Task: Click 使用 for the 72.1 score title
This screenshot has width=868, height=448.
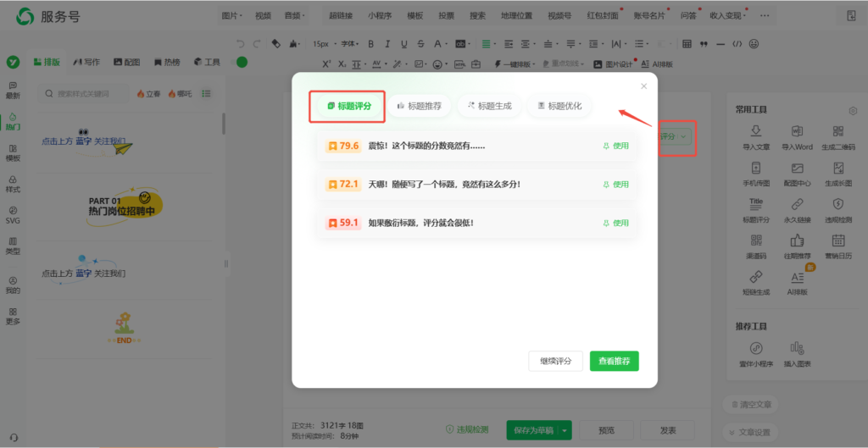Action: point(616,184)
